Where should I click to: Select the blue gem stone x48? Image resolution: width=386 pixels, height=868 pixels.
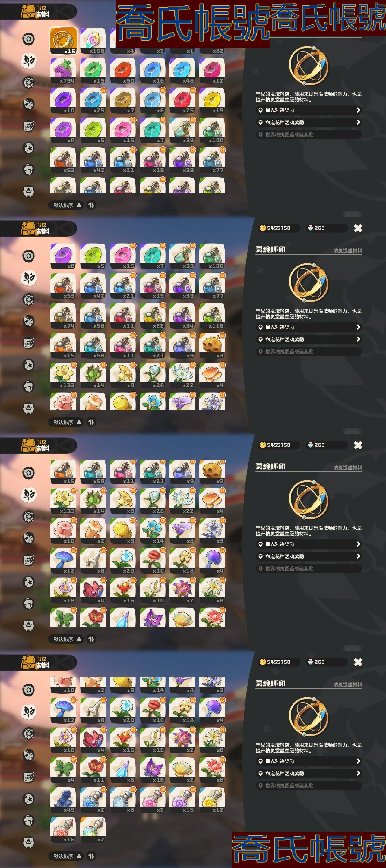pyautogui.click(x=182, y=71)
